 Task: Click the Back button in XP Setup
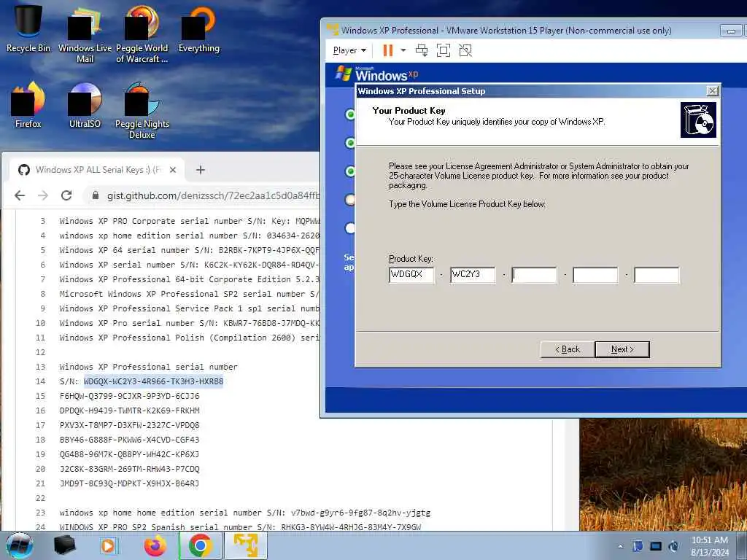(568, 349)
